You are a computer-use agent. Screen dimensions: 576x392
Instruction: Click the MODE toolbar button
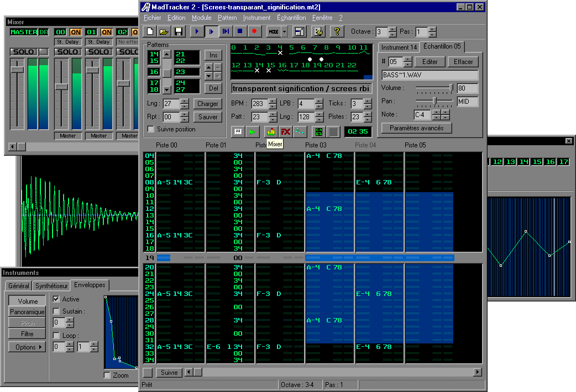[273, 31]
